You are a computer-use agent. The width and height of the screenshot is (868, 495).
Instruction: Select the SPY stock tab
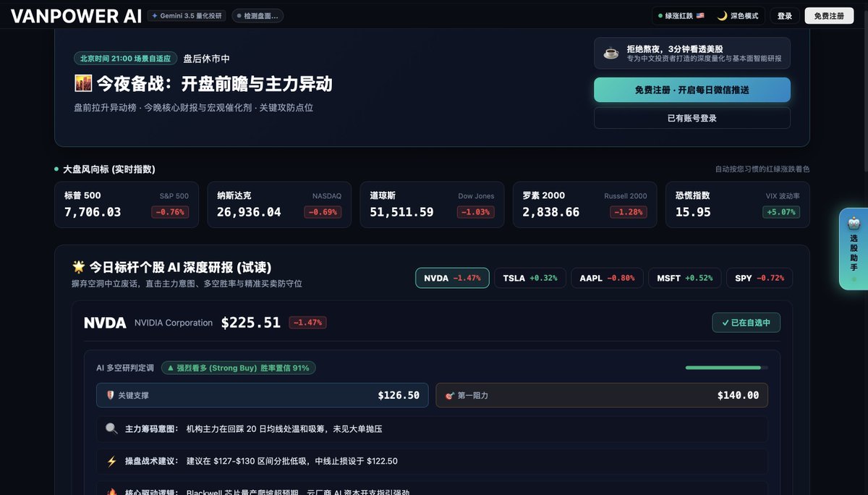(759, 278)
